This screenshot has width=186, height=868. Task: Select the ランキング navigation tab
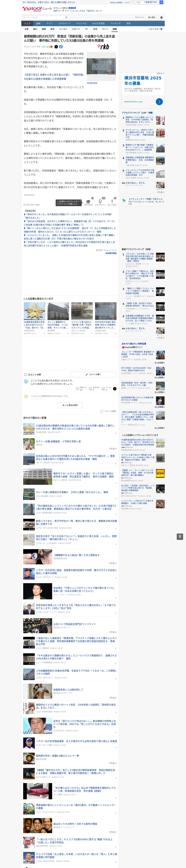tap(115, 24)
